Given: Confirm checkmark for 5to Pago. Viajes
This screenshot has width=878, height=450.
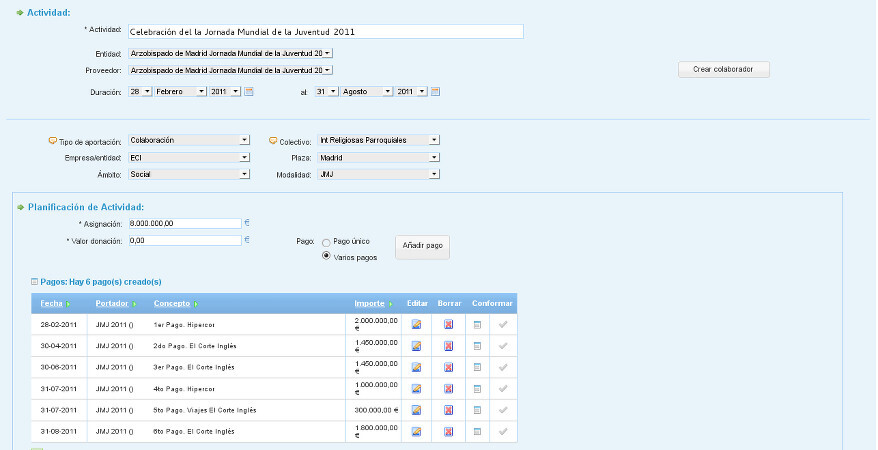Looking at the screenshot, I should [x=503, y=410].
